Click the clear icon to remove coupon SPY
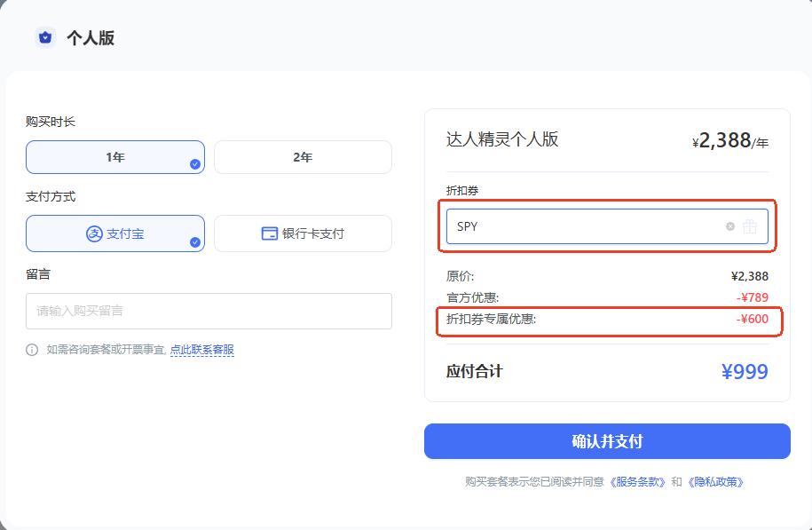 click(731, 226)
